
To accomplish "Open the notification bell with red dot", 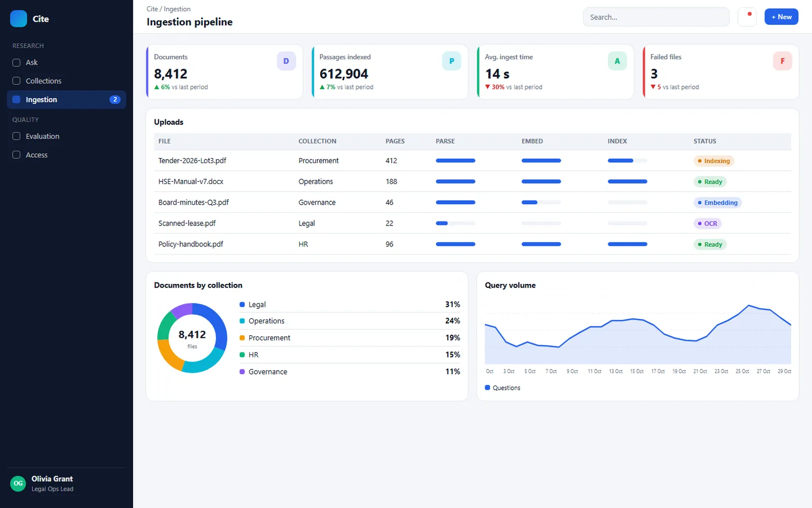I will click(x=747, y=17).
